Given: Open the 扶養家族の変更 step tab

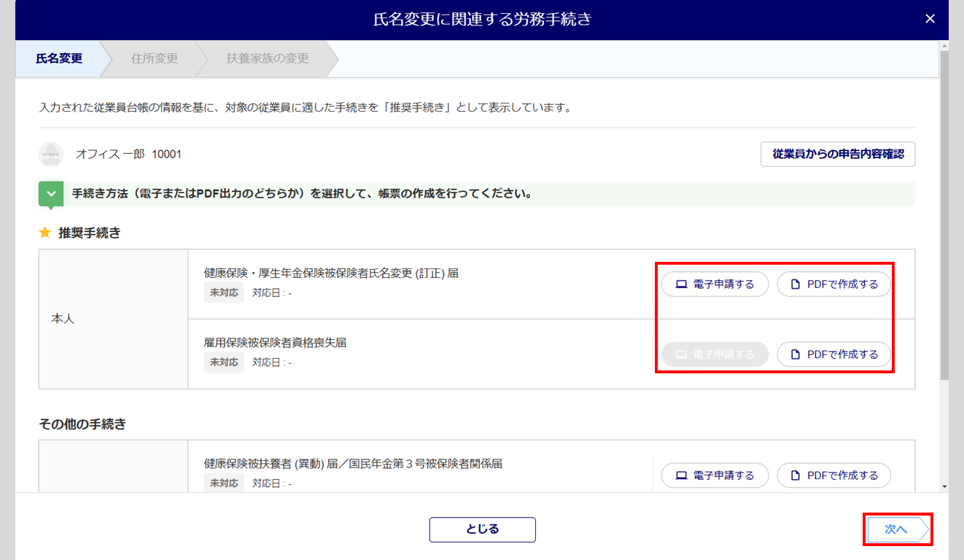Looking at the screenshot, I should pyautogui.click(x=267, y=58).
